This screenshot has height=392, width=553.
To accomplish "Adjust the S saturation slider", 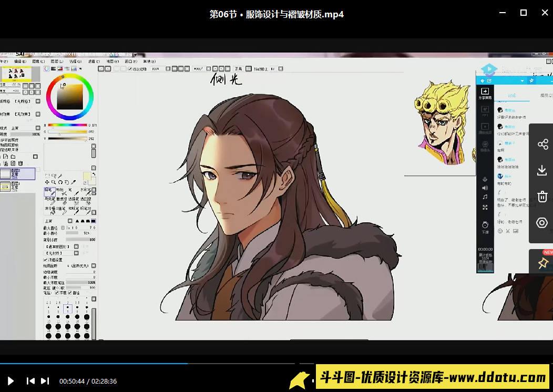I will [x=67, y=132].
